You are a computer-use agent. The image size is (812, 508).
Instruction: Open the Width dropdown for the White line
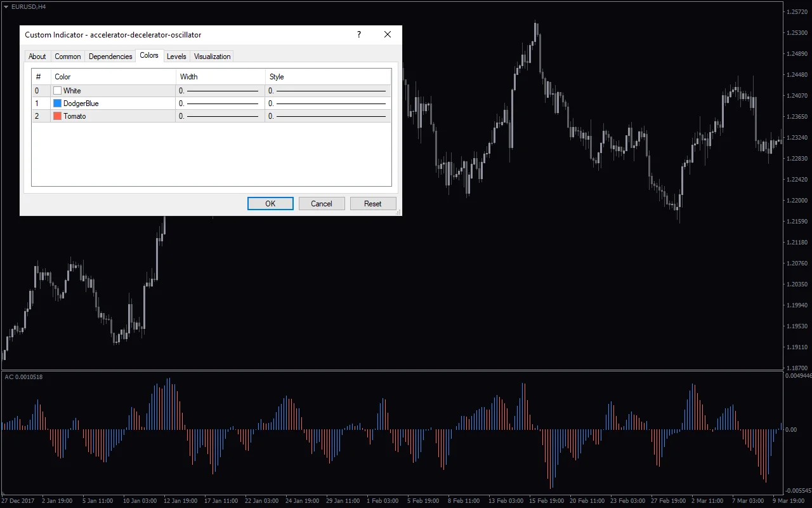(219, 90)
